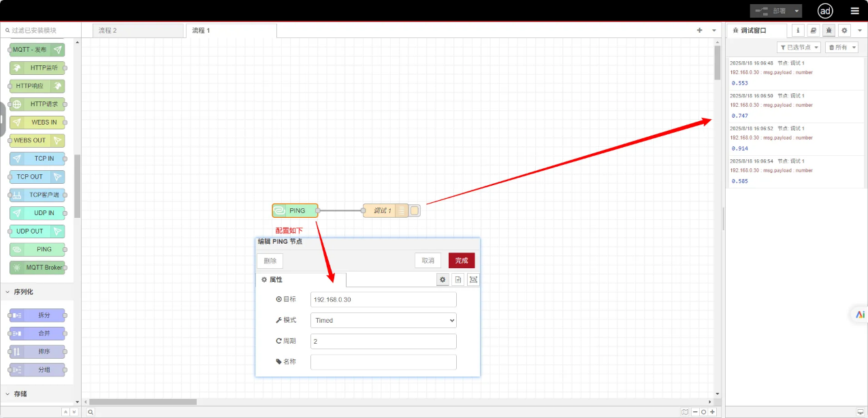868x418 pixels.
Task: Click the add new flow plus icon
Action: pos(699,31)
